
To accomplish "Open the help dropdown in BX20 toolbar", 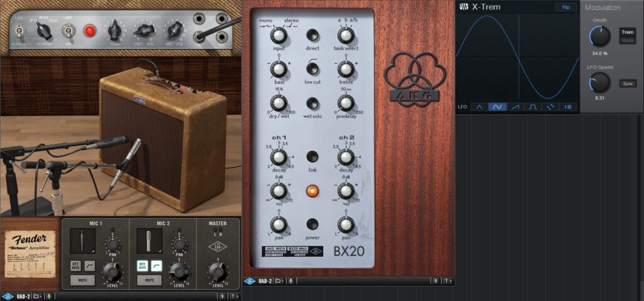I will coord(447,281).
